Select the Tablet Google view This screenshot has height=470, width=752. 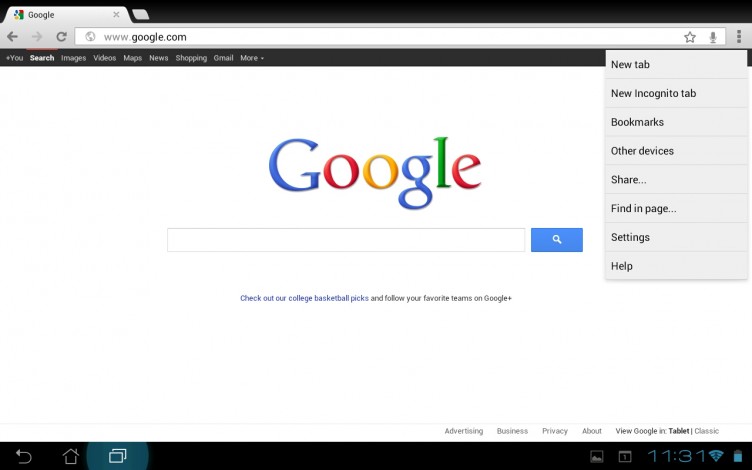pos(679,431)
